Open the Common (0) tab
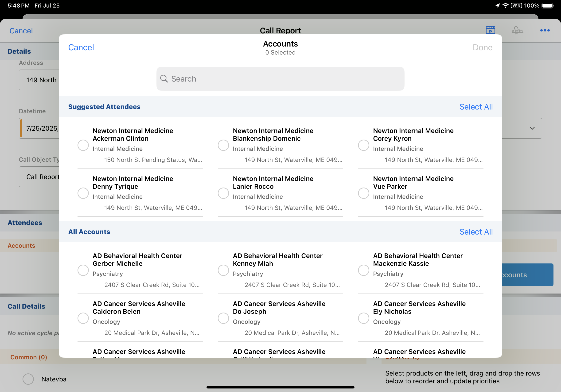 click(29, 357)
